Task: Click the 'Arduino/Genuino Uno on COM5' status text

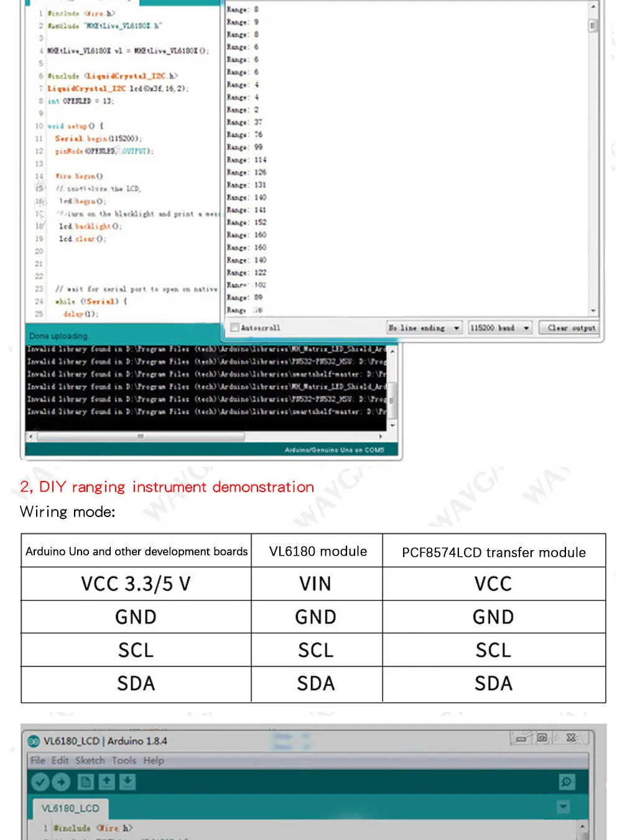Action: [335, 450]
